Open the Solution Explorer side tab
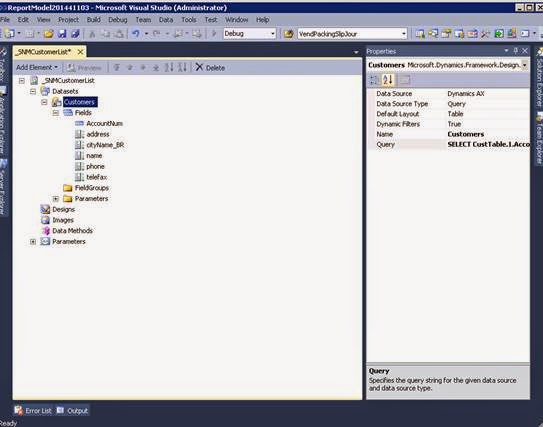The height and width of the screenshot is (427, 543). pyautogui.click(x=539, y=77)
